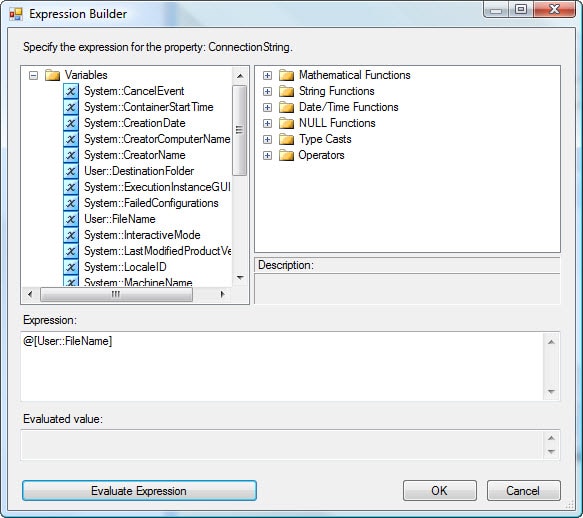Expand the String Functions node
The width and height of the screenshot is (583, 518).
tap(267, 91)
